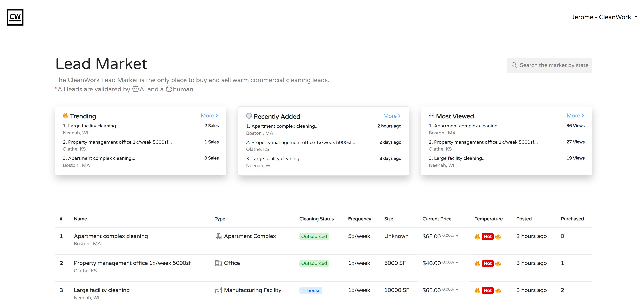
Task: Click the Recently Added clock icon
Action: pyautogui.click(x=249, y=116)
